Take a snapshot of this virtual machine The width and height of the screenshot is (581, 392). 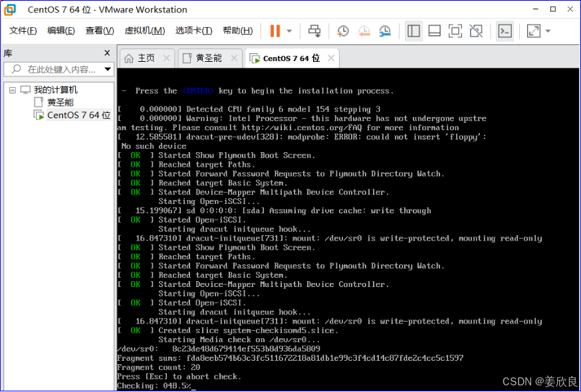(343, 31)
